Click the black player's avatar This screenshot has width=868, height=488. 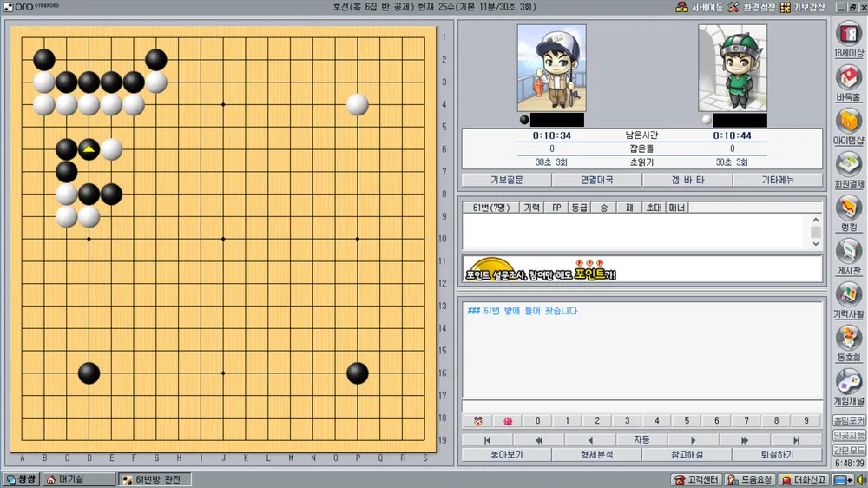click(x=551, y=68)
